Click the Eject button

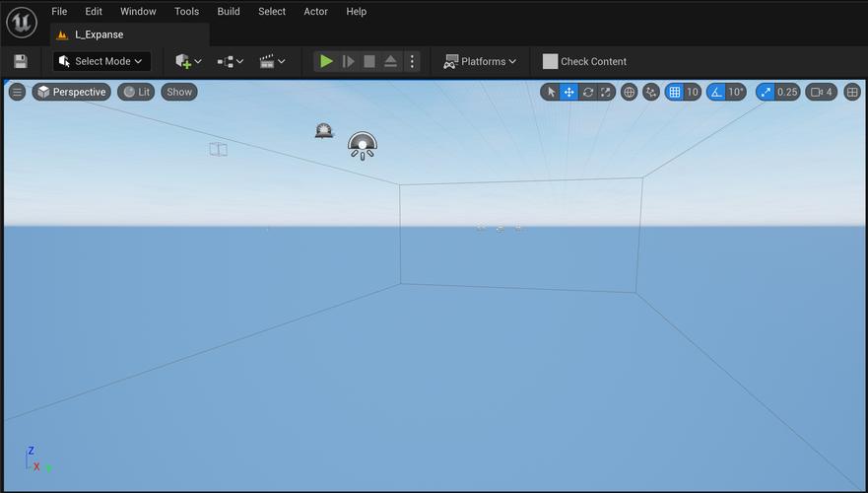click(390, 61)
